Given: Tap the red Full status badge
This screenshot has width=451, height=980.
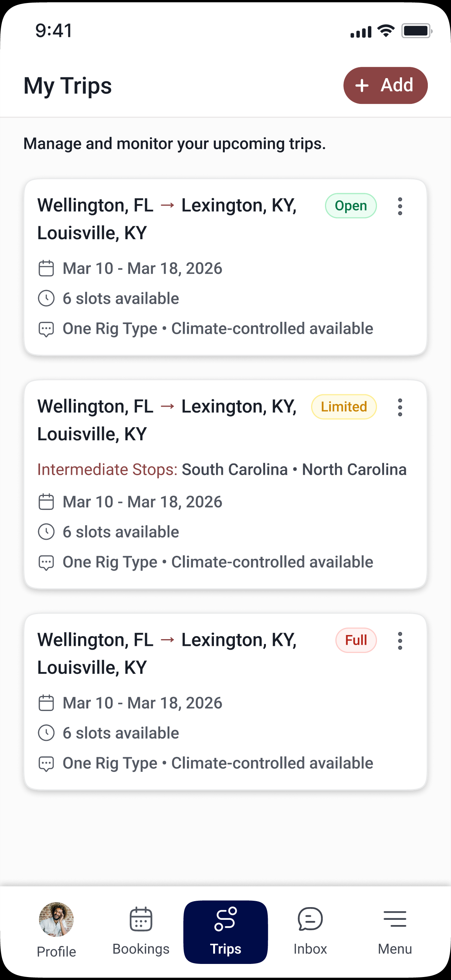Looking at the screenshot, I should [356, 640].
